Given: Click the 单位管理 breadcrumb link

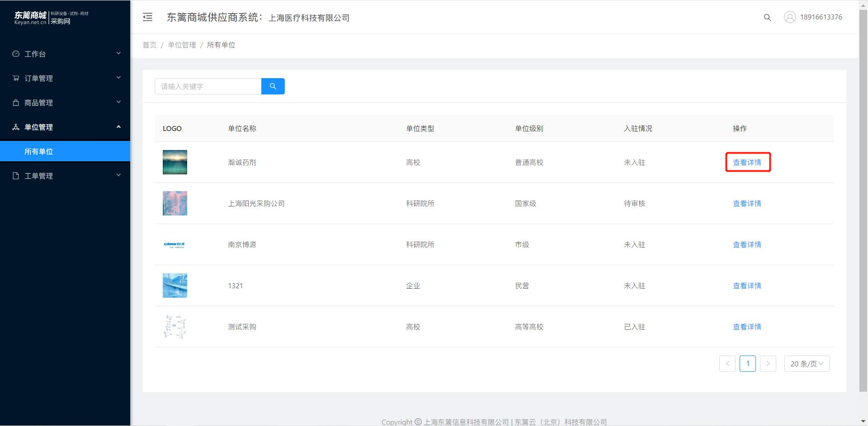Looking at the screenshot, I should click(x=182, y=45).
